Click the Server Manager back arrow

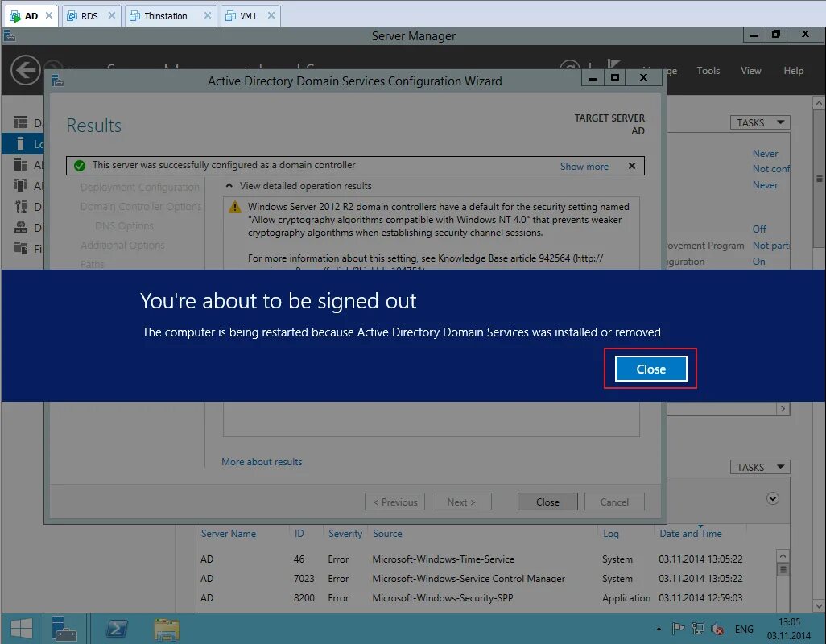pyautogui.click(x=25, y=69)
